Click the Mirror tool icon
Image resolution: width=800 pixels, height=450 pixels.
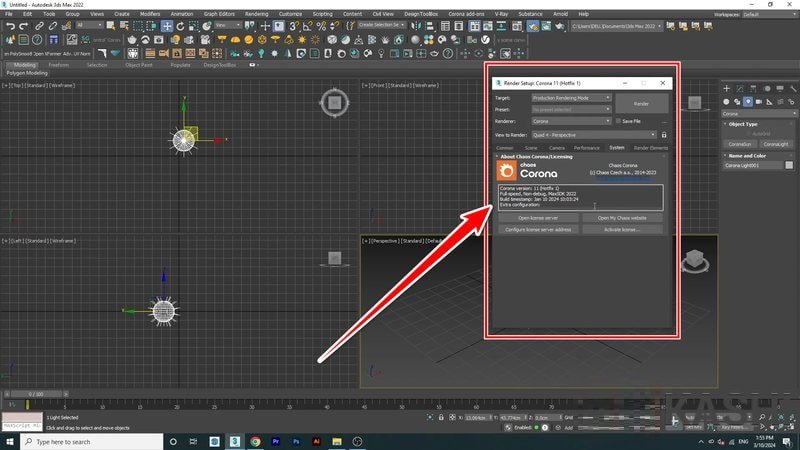pos(416,26)
